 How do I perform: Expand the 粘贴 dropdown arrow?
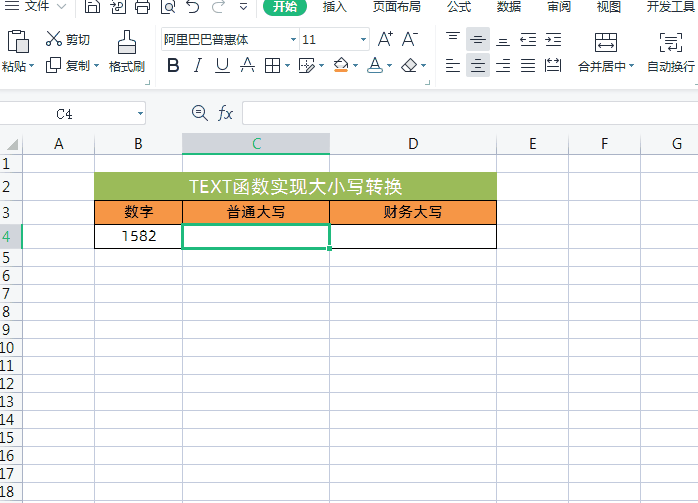[31, 66]
